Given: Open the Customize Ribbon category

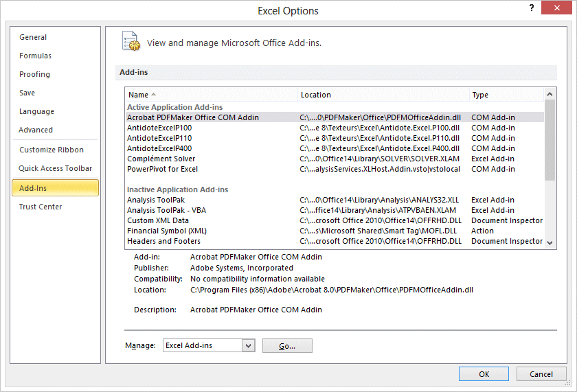Looking at the screenshot, I should point(55,150).
